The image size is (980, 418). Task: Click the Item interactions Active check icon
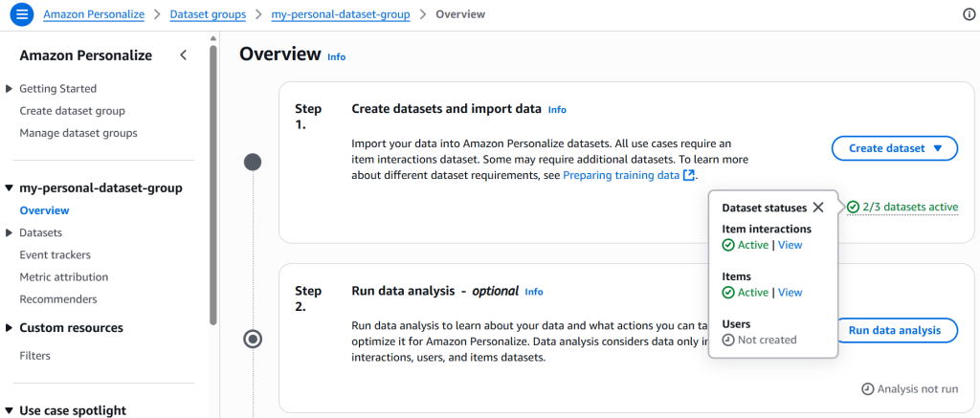728,245
